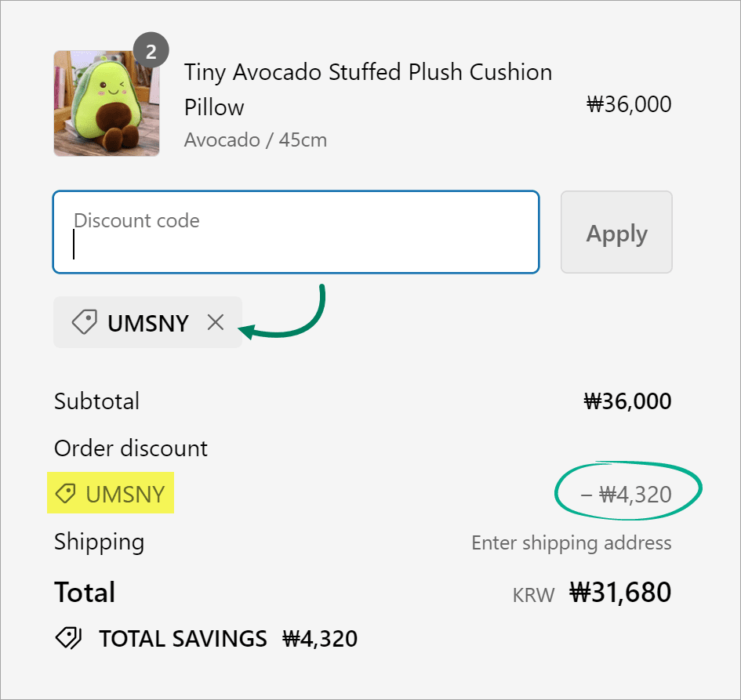Click the Total amount ₩31,680
Screen dimensions: 741x700
click(x=620, y=592)
